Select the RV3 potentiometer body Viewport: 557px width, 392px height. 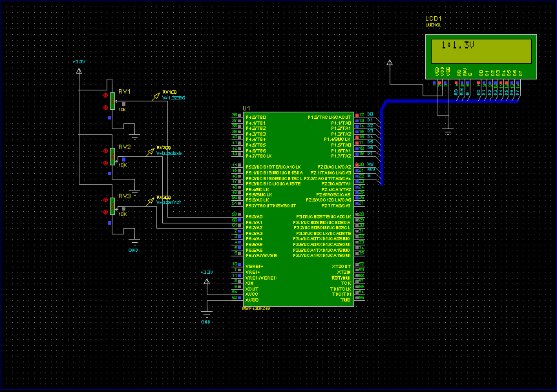click(x=112, y=206)
